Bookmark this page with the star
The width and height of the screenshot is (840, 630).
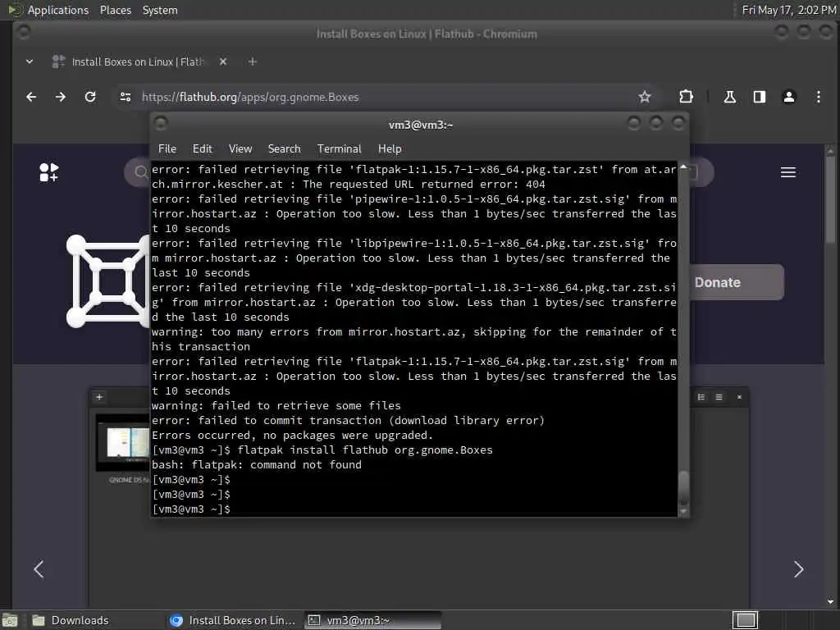645,97
